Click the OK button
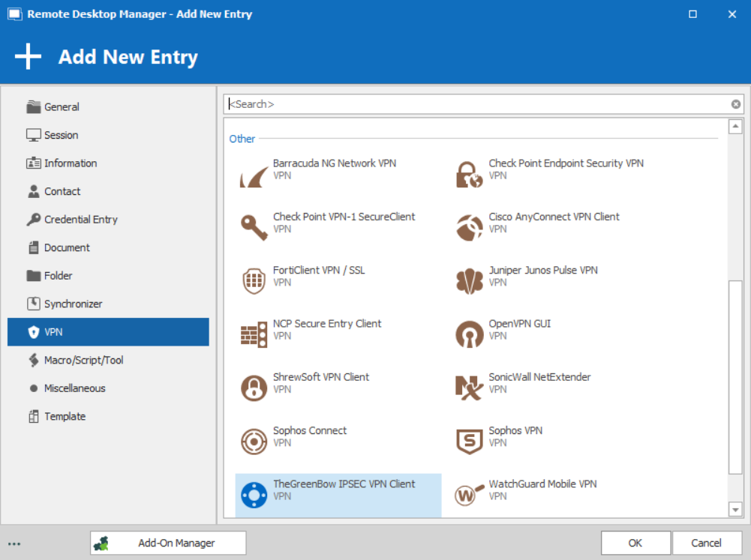 (635, 543)
